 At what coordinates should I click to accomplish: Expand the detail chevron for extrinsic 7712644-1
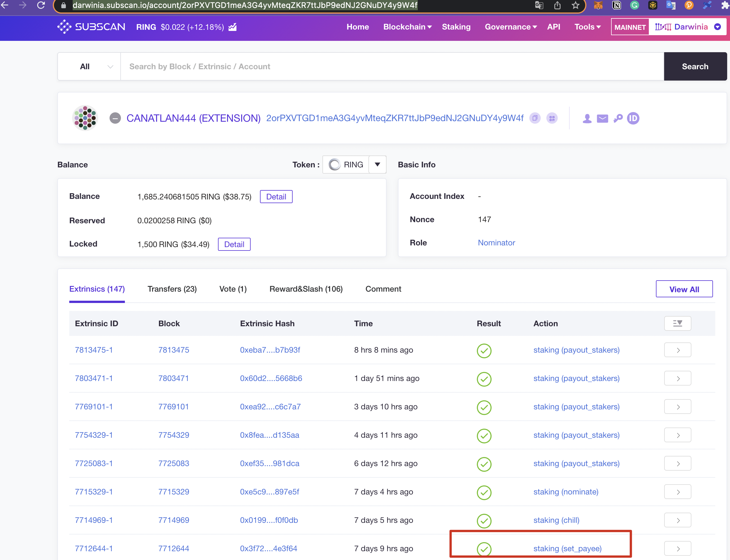[678, 548]
